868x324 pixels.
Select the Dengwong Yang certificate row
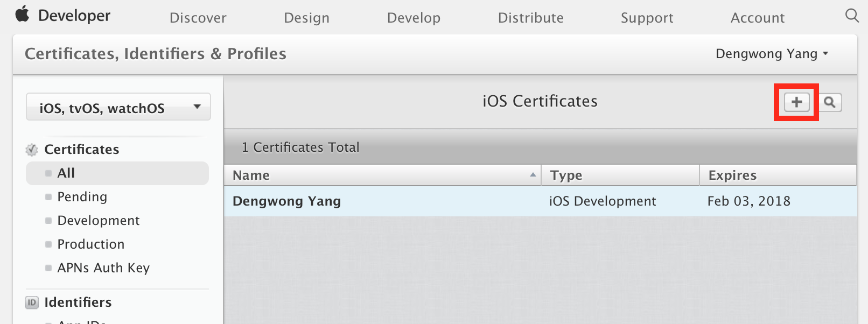coord(540,201)
